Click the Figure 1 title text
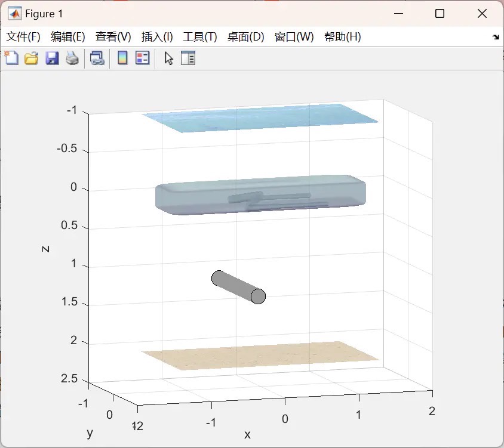The width and height of the screenshot is (504, 448). pyautogui.click(x=44, y=14)
